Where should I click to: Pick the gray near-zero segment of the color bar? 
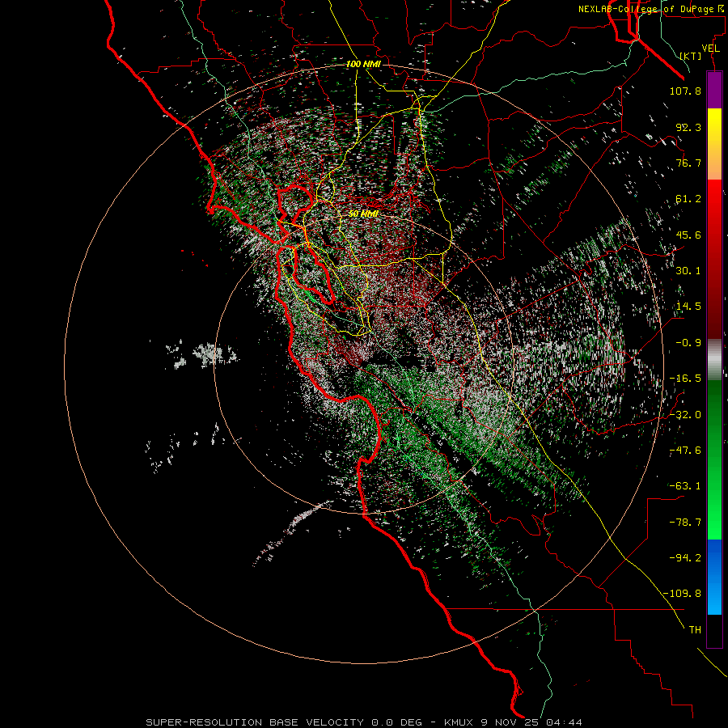coord(714,359)
